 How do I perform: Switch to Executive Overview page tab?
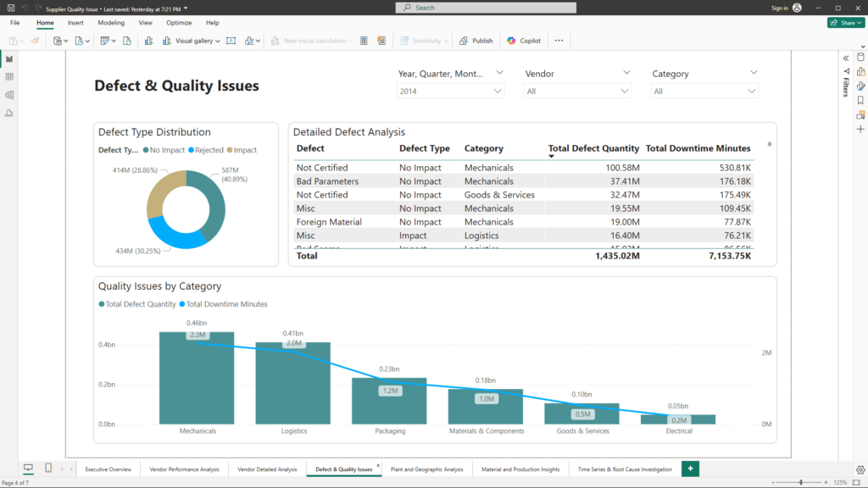point(108,469)
